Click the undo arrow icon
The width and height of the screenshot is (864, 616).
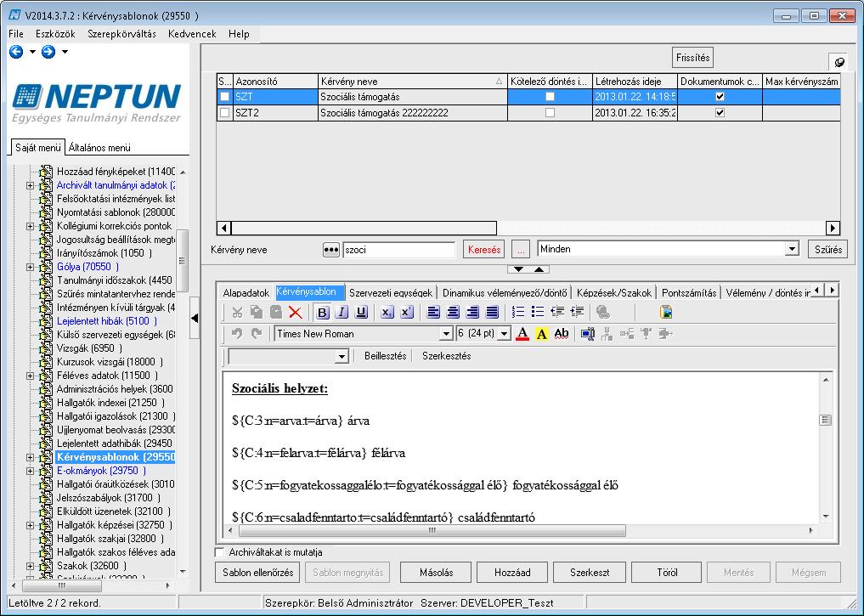(237, 333)
